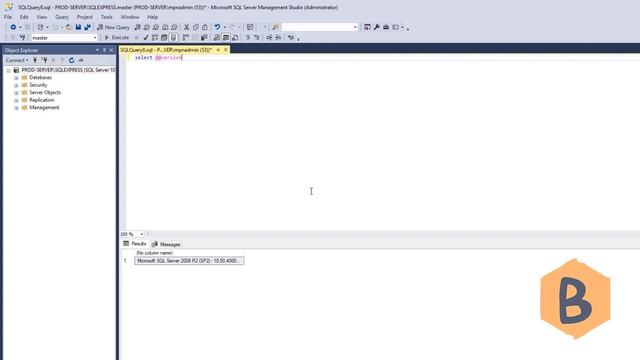
Task: Expand the Replication folder node
Action: click(x=16, y=100)
